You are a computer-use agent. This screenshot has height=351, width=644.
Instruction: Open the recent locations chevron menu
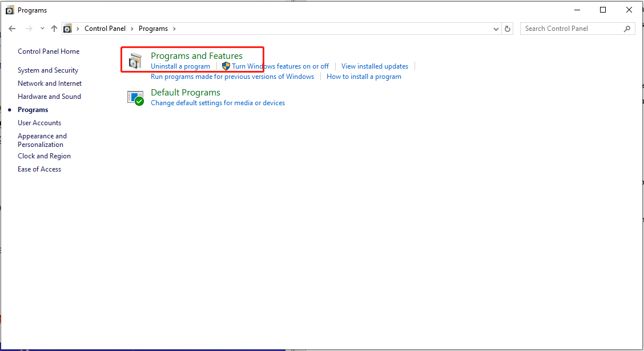pyautogui.click(x=42, y=28)
